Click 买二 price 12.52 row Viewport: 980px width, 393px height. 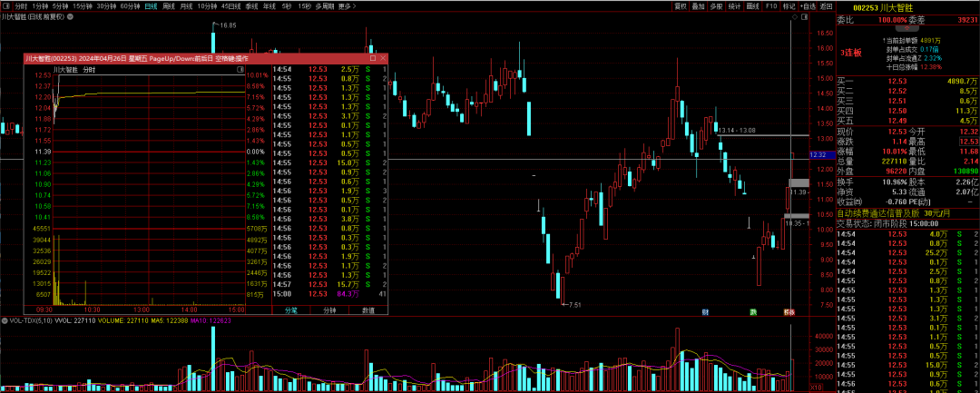(x=908, y=91)
